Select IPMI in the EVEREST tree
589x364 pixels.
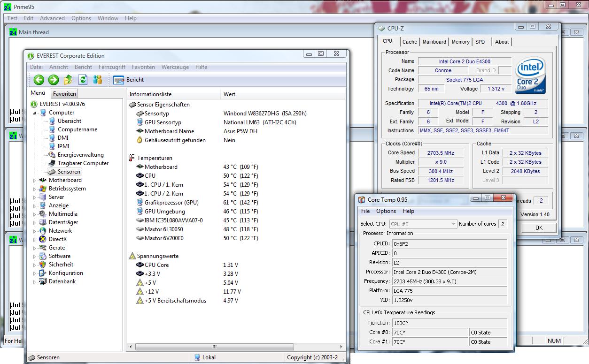pos(63,146)
